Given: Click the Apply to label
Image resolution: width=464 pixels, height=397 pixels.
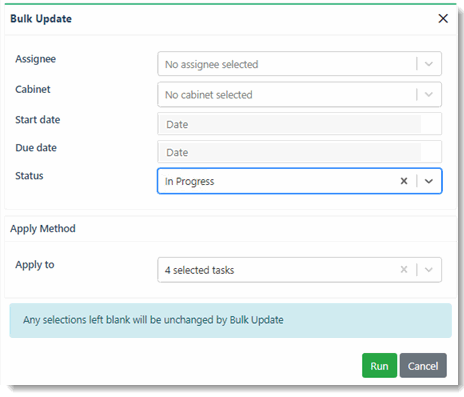Looking at the screenshot, I should point(35,265).
